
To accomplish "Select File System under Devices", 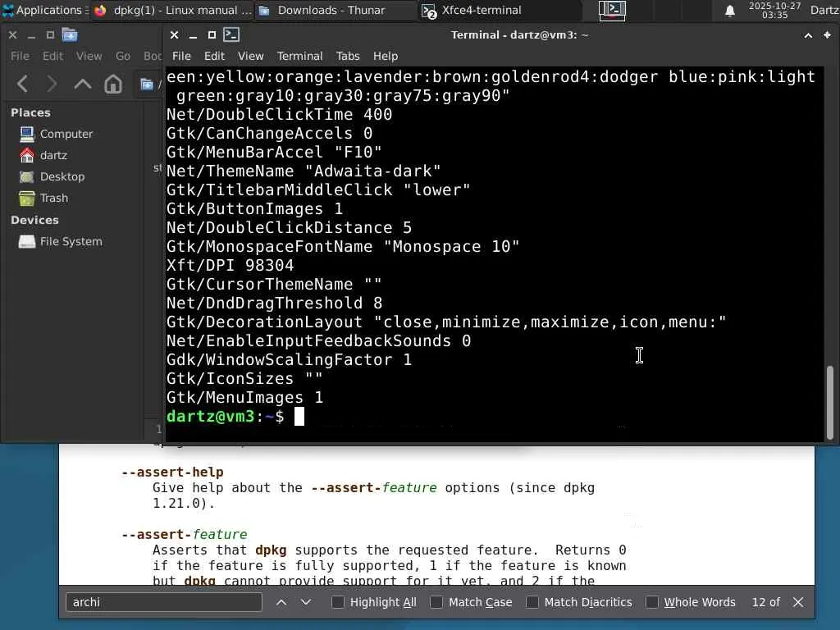I will coord(71,242).
